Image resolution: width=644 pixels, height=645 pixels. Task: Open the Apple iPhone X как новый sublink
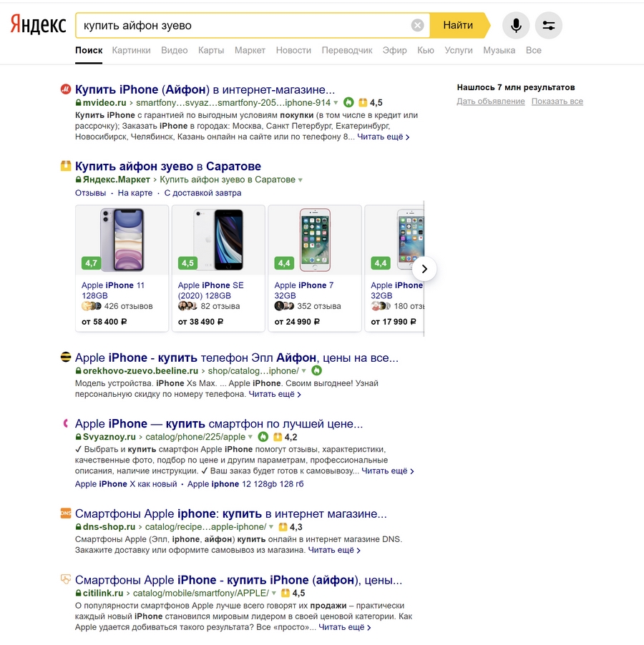[126, 483]
